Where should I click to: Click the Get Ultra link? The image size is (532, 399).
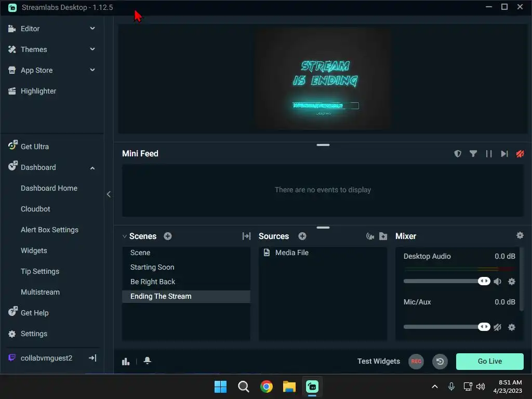35,147
